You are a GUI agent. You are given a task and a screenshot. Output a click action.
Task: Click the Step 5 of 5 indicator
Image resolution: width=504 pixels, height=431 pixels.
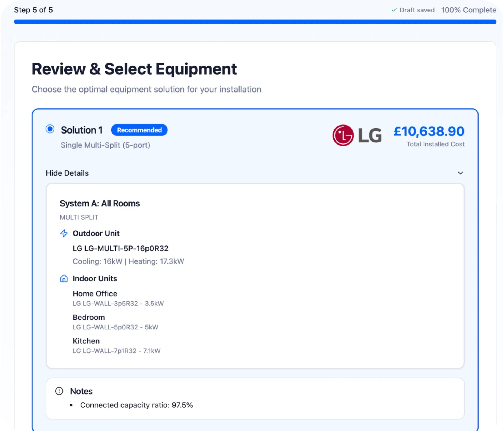tap(33, 10)
